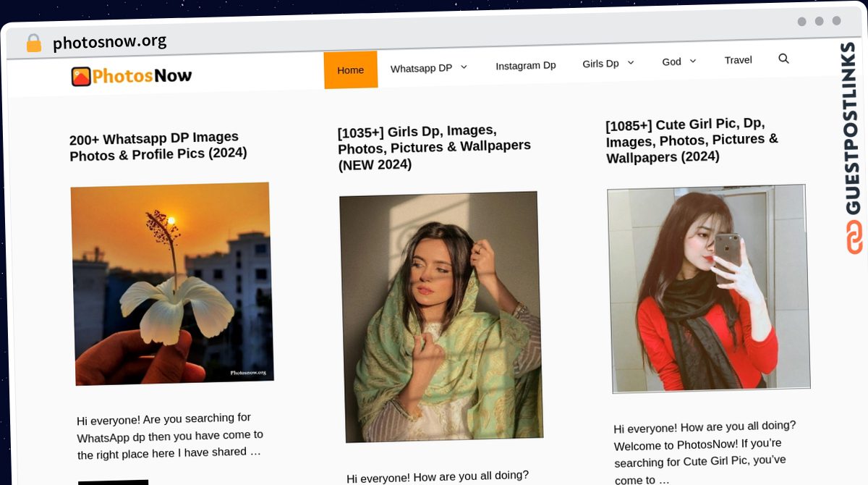
Task: Go to the Travel menu item
Action: click(x=739, y=60)
